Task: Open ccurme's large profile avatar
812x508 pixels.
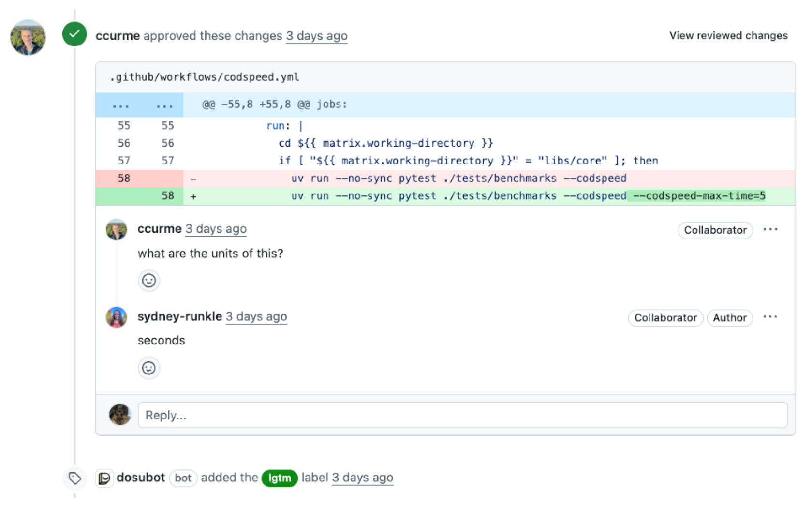Action: (28, 37)
